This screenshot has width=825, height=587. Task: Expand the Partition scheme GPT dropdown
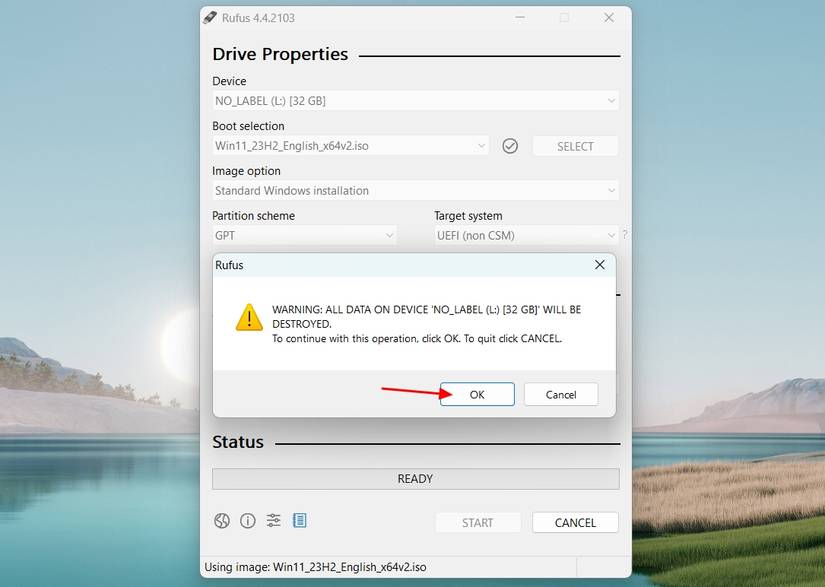click(x=303, y=235)
